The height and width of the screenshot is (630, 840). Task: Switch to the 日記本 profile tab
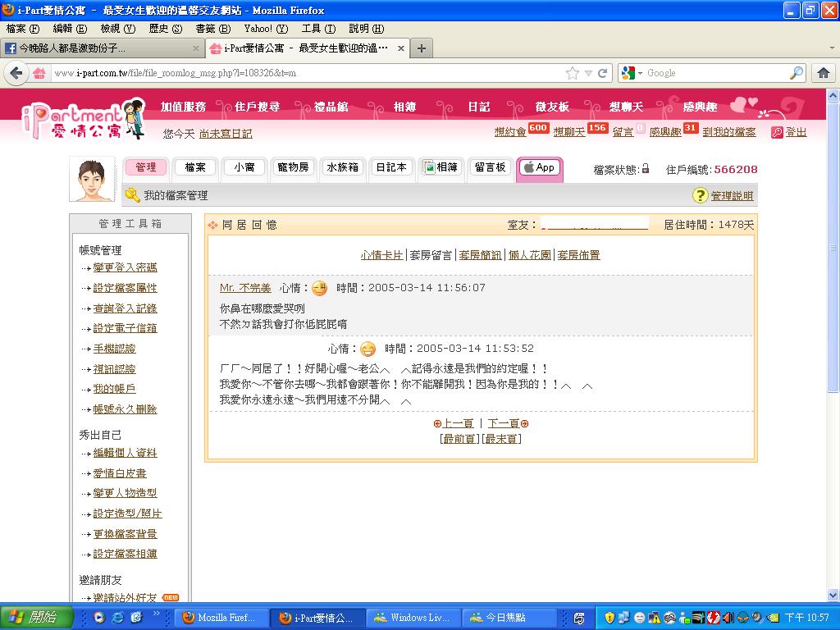pos(390,167)
